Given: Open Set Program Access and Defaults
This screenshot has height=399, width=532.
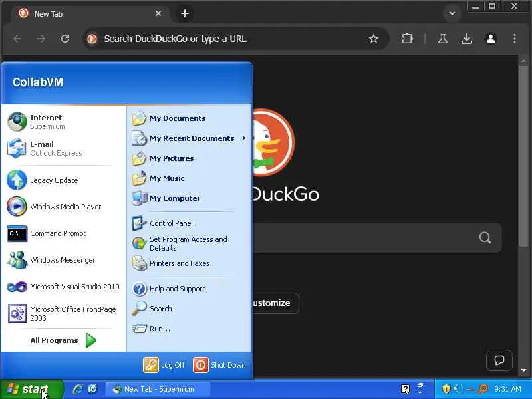Looking at the screenshot, I should 189,243.
